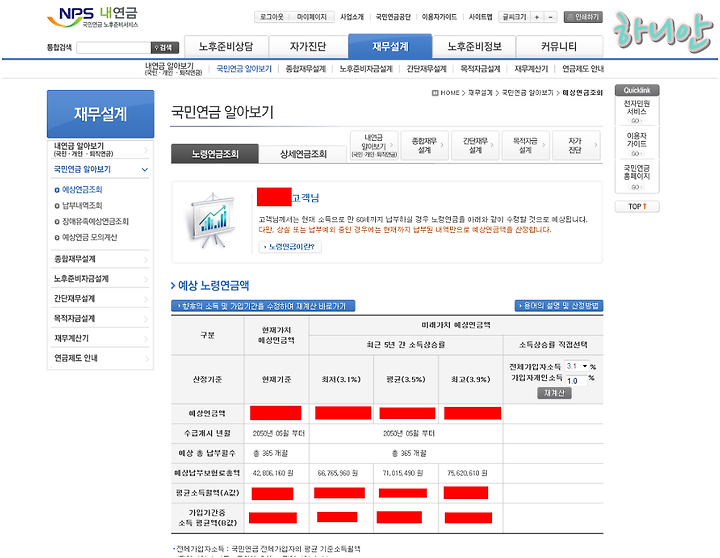Viewport: 720px width, 558px height.
Task: Open the 국민연금공단 link
Action: coord(393,17)
